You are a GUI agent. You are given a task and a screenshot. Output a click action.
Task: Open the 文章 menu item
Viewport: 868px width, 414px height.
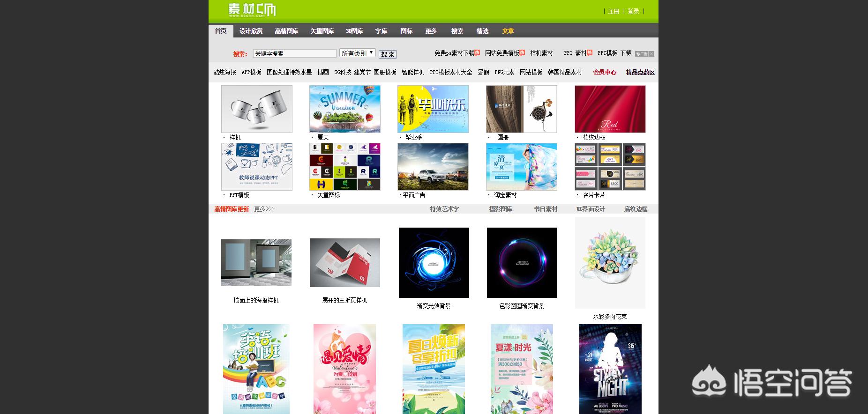pyautogui.click(x=508, y=31)
